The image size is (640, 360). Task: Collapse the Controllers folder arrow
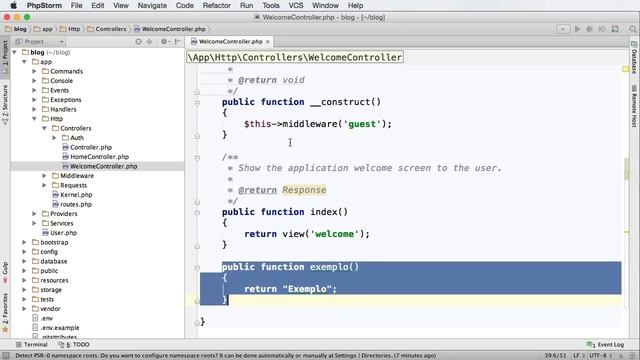[x=44, y=128]
